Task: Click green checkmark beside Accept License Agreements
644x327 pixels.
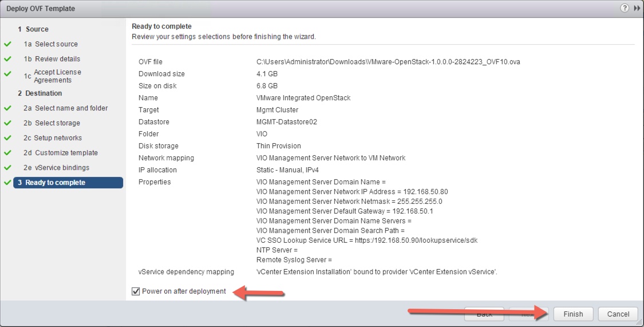Action: [x=7, y=74]
